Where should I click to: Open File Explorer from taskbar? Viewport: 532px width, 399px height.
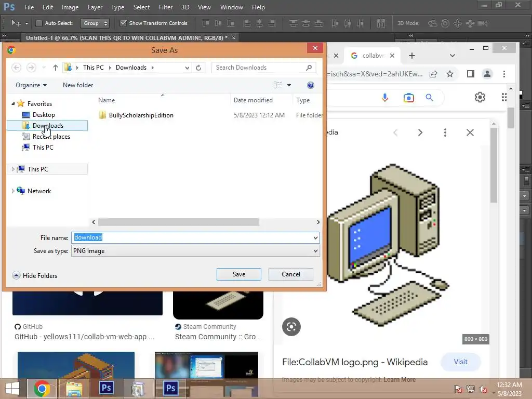74,389
